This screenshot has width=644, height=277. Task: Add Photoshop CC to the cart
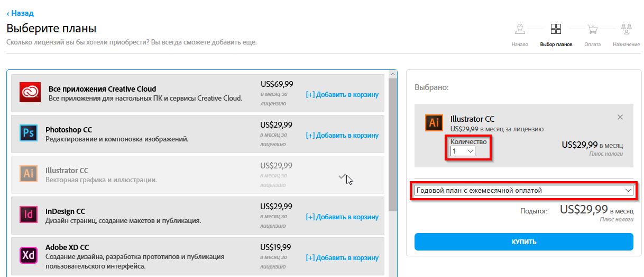tap(342, 135)
